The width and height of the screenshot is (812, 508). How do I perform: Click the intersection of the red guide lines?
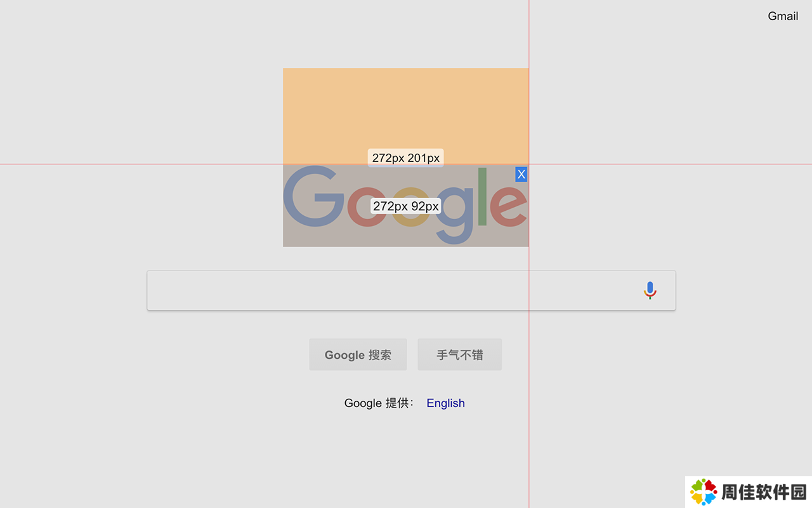pos(529,164)
